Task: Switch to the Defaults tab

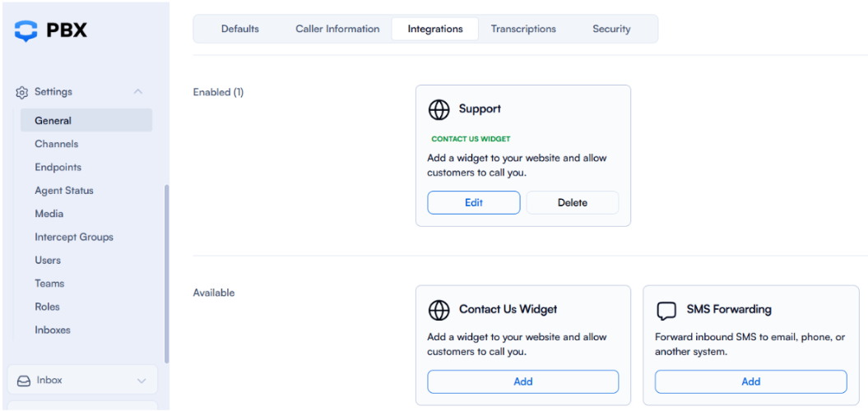Action: pos(240,29)
